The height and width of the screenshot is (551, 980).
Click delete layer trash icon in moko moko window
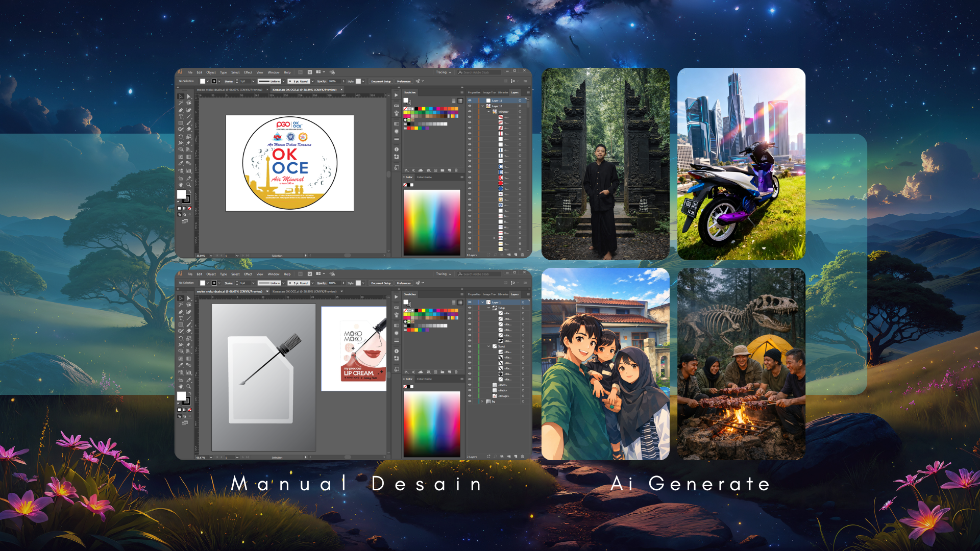pos(522,457)
